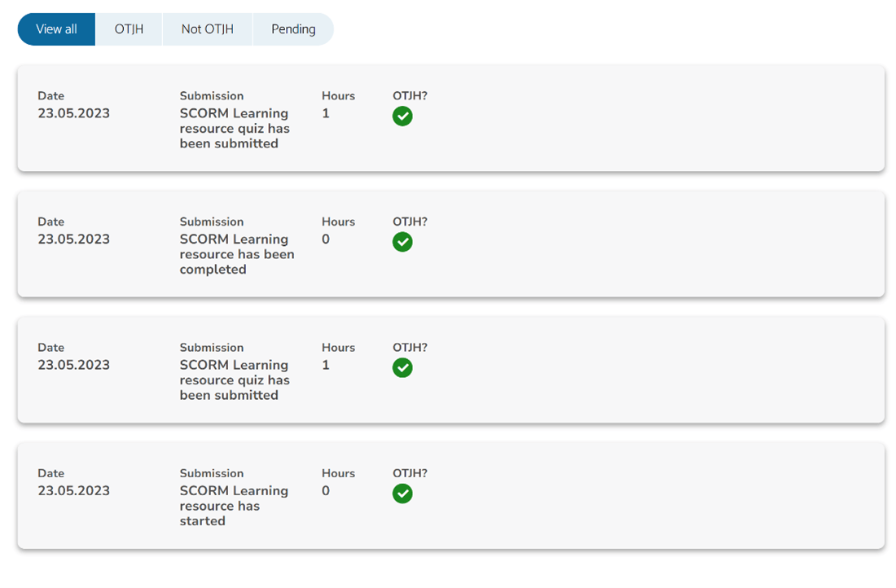Click the Date label on the first card
896x588 pixels.
(51, 95)
